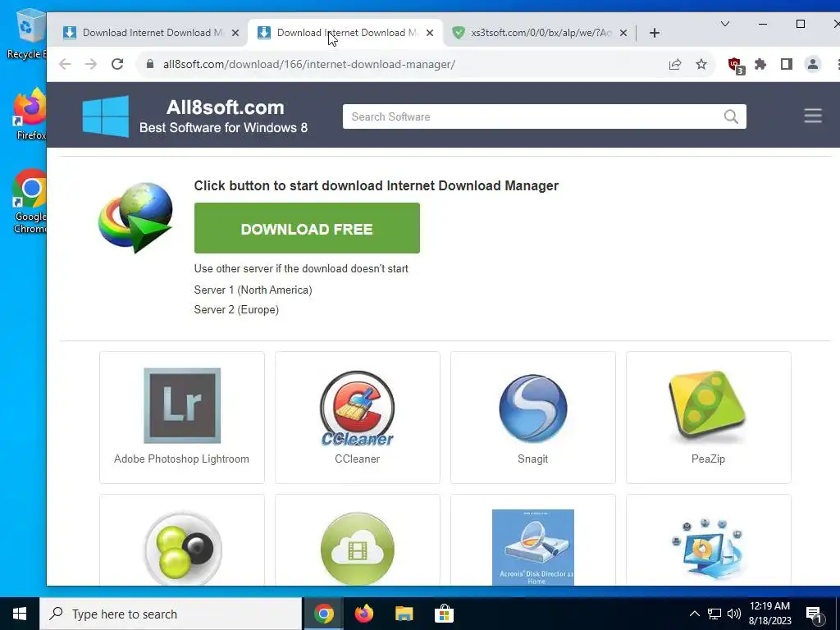Click the search magnifier icon
This screenshot has width=840, height=630.
tap(731, 116)
